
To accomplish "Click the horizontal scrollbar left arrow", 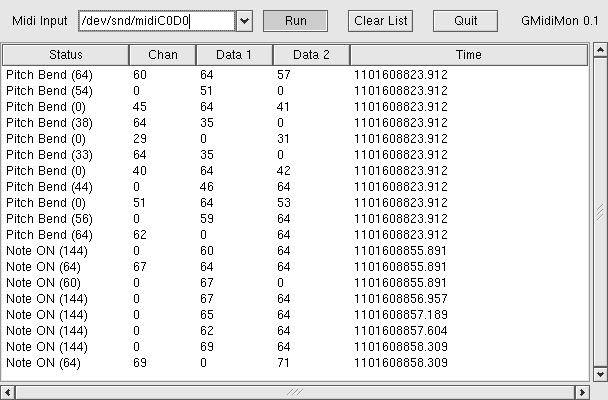I will [x=7, y=391].
